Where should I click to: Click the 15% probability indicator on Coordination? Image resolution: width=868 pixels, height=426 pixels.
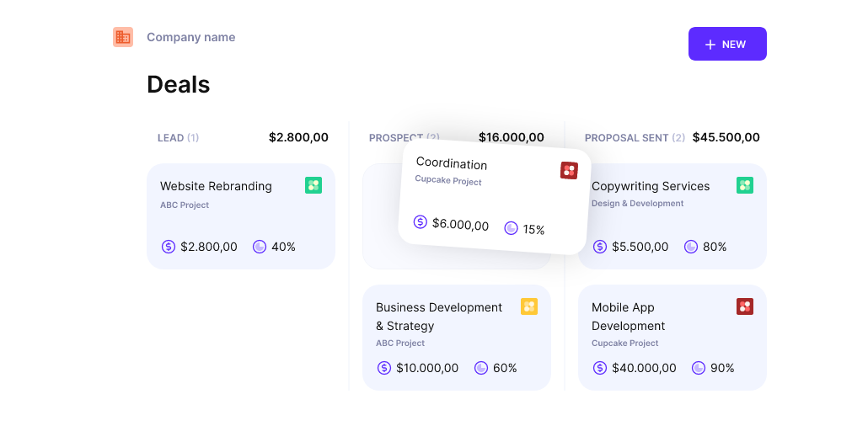pyautogui.click(x=524, y=228)
